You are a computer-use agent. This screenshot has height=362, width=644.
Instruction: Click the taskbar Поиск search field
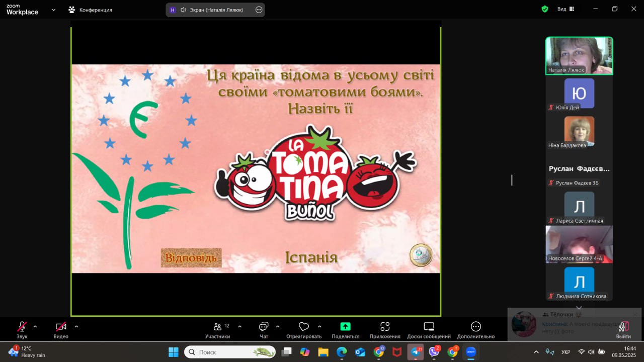click(230, 352)
